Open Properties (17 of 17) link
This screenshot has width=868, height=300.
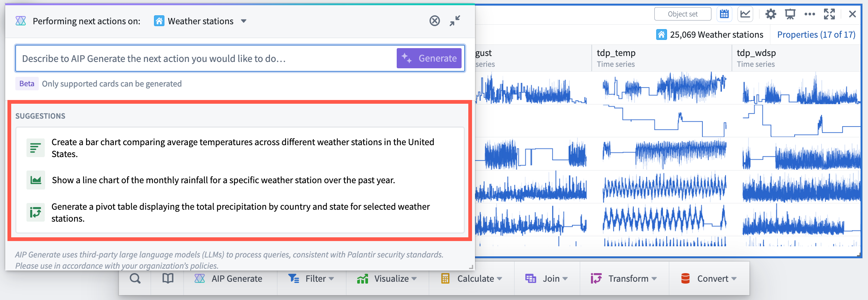pyautogui.click(x=816, y=35)
